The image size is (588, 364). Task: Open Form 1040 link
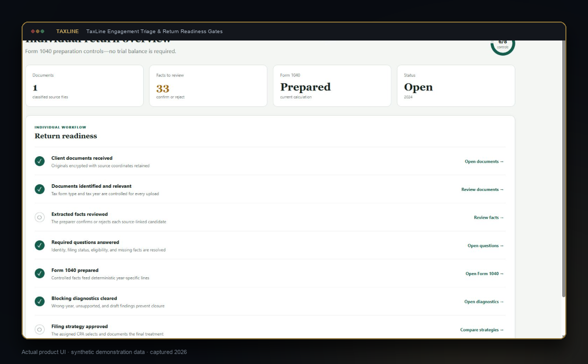484,274
